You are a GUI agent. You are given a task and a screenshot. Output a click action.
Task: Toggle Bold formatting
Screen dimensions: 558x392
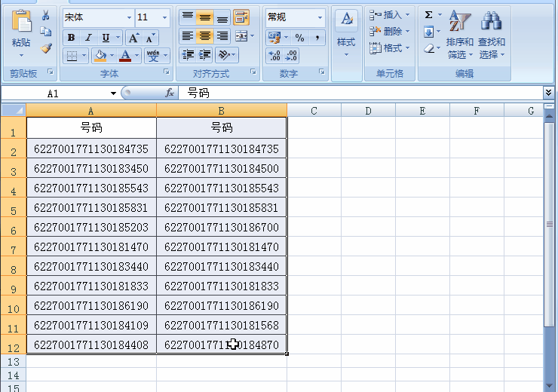coord(71,38)
